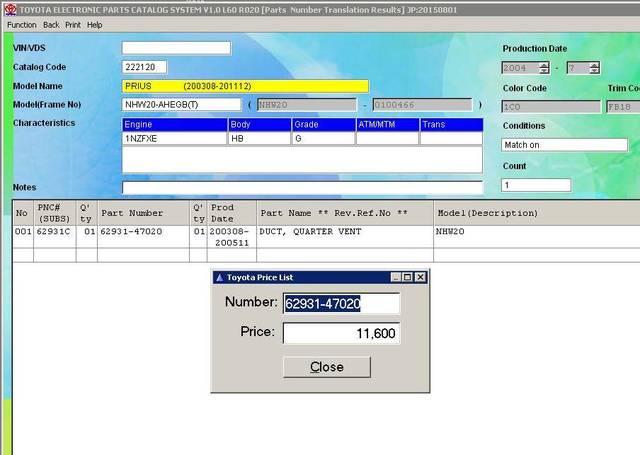Select grade value G
The image size is (640, 455).
(323, 138)
